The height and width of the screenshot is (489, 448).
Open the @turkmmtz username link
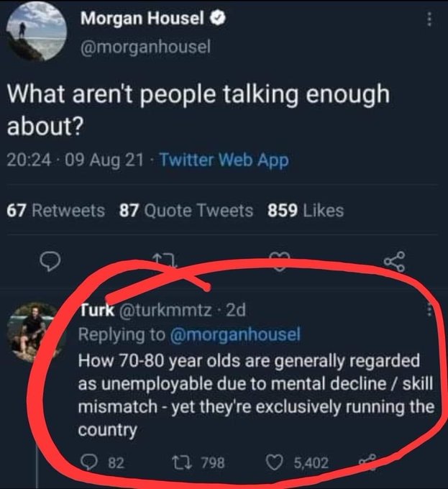tap(165, 310)
